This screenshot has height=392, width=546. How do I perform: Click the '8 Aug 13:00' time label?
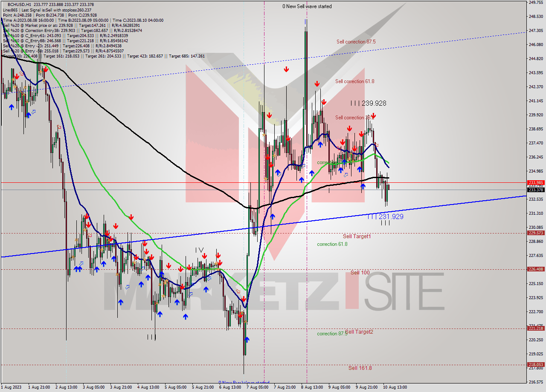coord(312,387)
